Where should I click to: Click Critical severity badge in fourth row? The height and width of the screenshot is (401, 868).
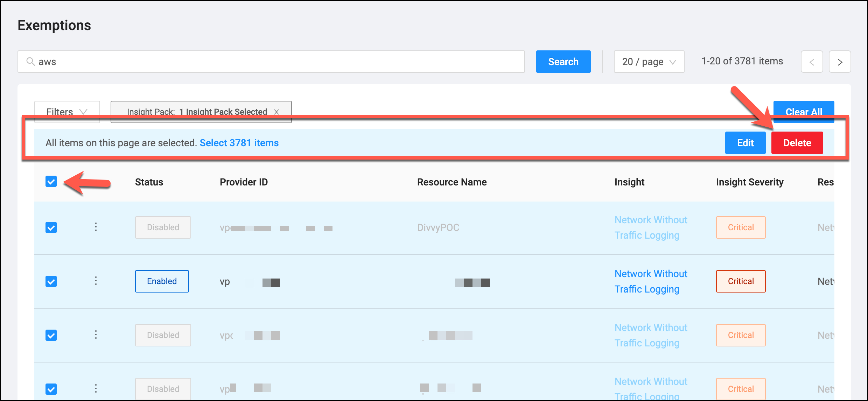coord(741,389)
